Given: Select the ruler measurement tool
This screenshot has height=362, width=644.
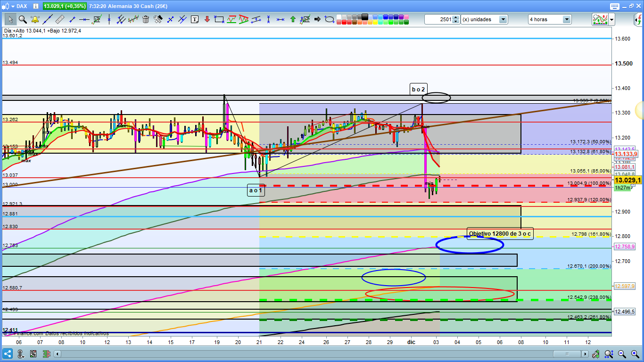Looking at the screenshot, I should click(59, 19).
